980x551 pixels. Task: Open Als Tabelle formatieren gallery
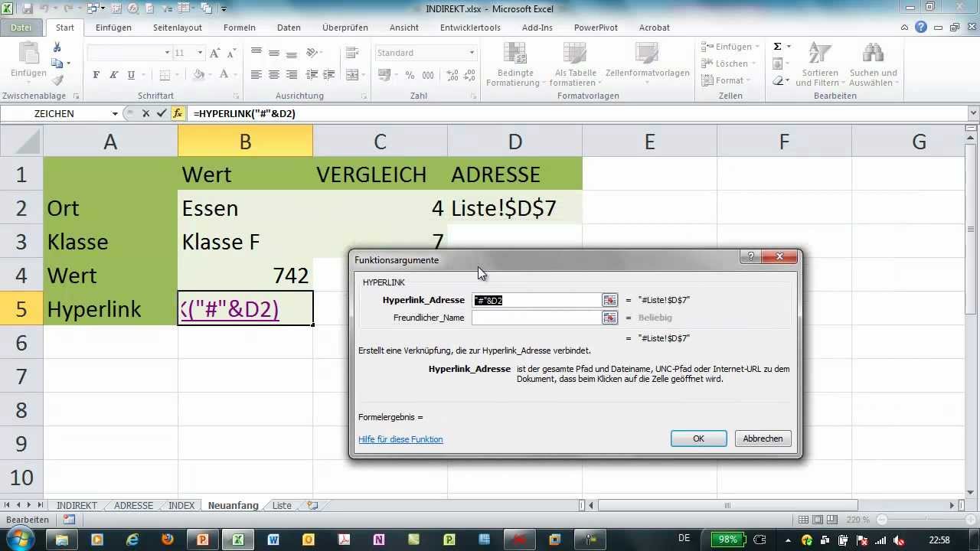pyautogui.click(x=575, y=65)
